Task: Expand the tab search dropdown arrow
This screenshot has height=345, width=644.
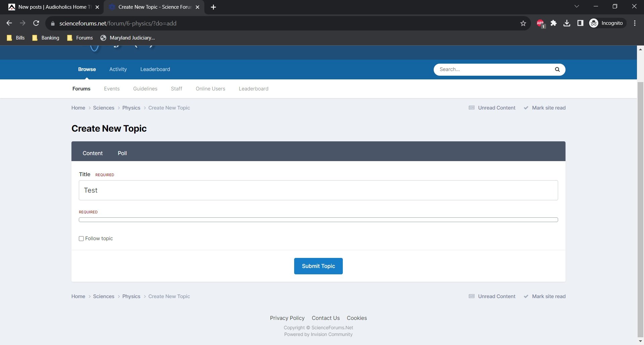Action: click(577, 6)
